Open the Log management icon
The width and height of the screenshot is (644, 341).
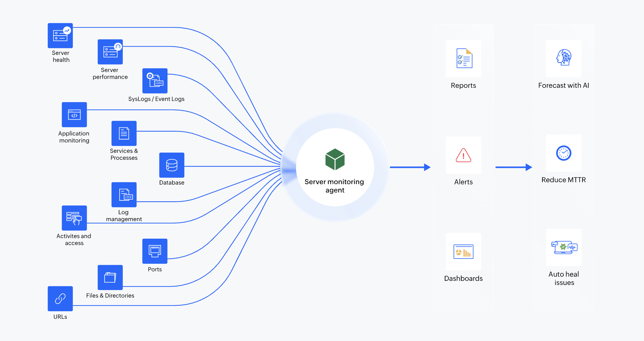click(x=124, y=195)
